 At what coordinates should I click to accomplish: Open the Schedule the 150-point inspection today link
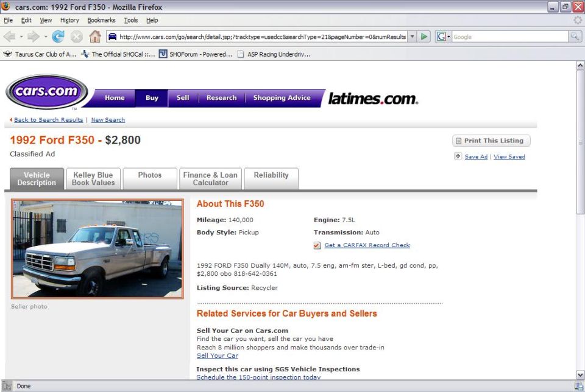(x=258, y=377)
